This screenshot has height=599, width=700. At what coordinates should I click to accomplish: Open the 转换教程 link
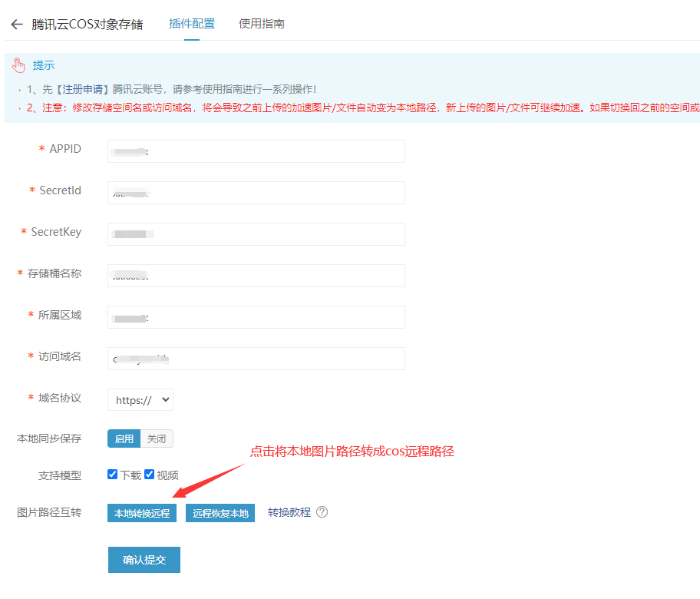(x=289, y=512)
